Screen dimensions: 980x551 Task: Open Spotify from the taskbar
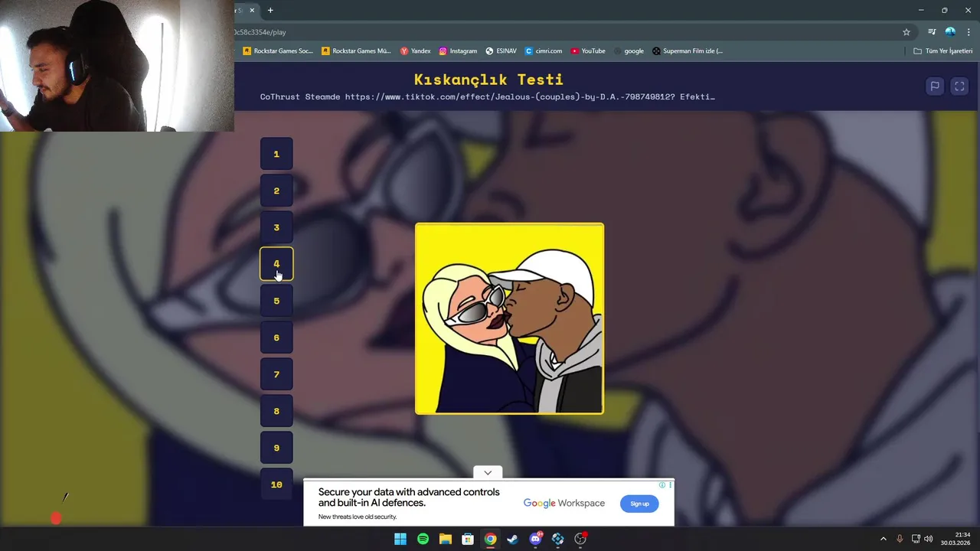pyautogui.click(x=423, y=539)
